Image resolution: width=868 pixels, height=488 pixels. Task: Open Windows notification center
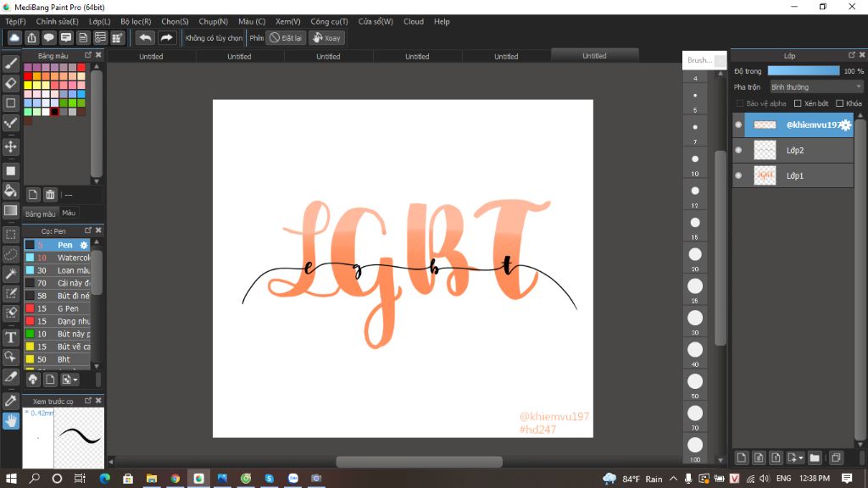(847, 478)
